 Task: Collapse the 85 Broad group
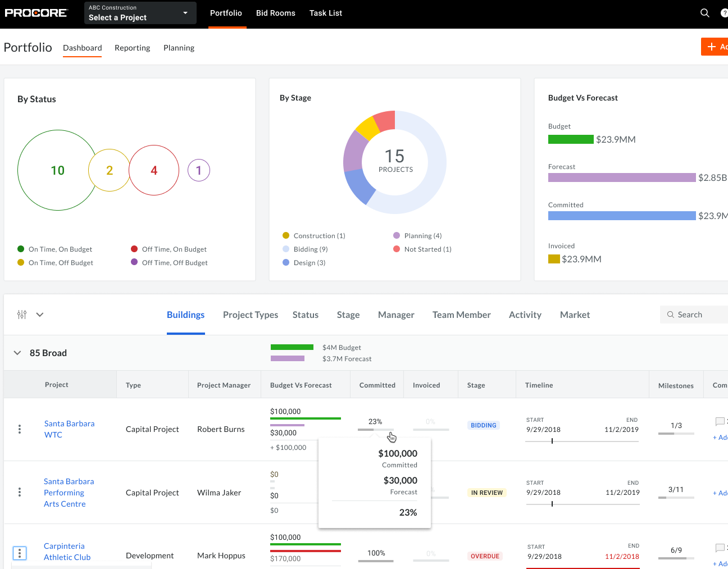tap(17, 353)
